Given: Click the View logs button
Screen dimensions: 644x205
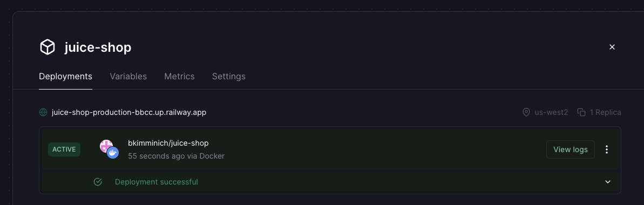Looking at the screenshot, I should click(571, 149).
